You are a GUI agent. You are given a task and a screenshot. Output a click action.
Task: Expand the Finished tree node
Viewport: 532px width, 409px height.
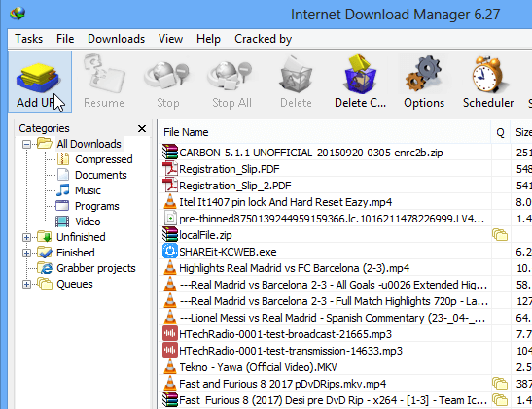click(26, 254)
